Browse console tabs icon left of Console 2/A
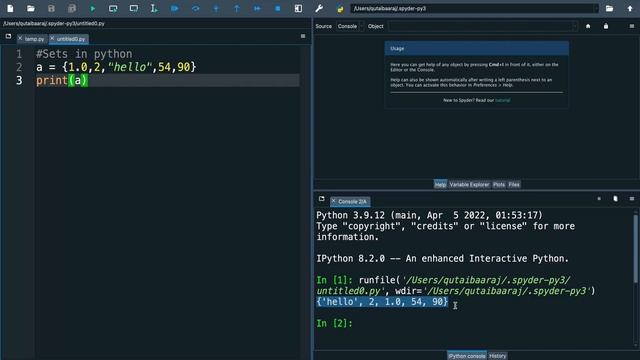The image size is (640, 360). (x=322, y=199)
